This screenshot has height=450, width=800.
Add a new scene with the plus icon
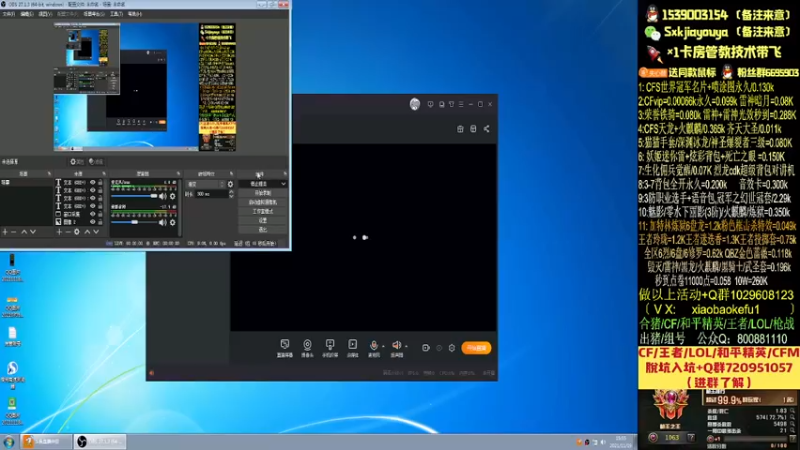coord(5,232)
